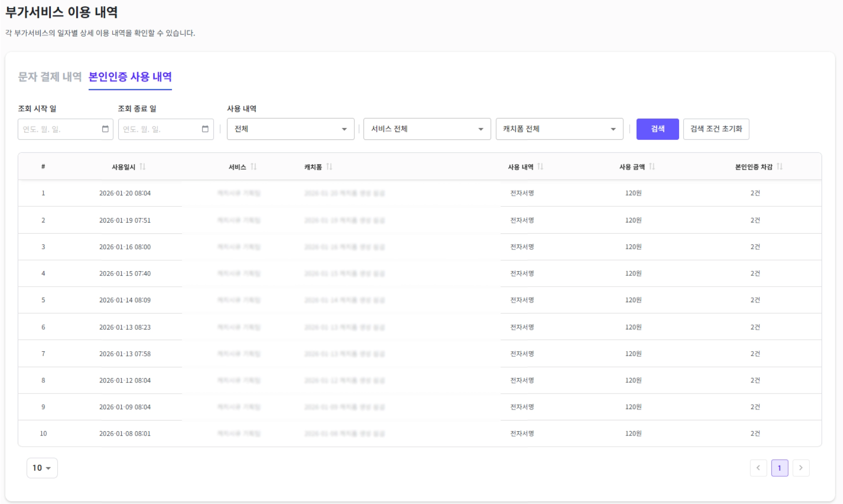Expand the 사용 내역 전체 dropdown
843x504 pixels.
290,129
